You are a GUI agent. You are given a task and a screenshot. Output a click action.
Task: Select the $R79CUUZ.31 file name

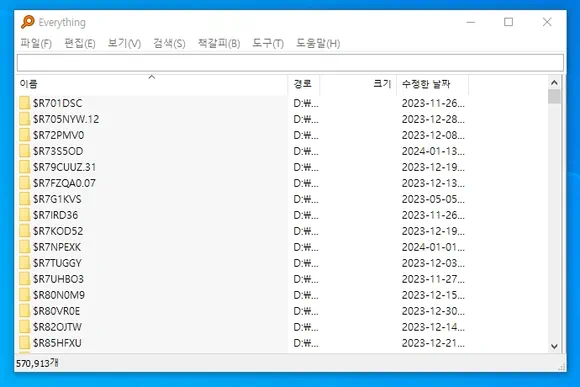[64, 167]
